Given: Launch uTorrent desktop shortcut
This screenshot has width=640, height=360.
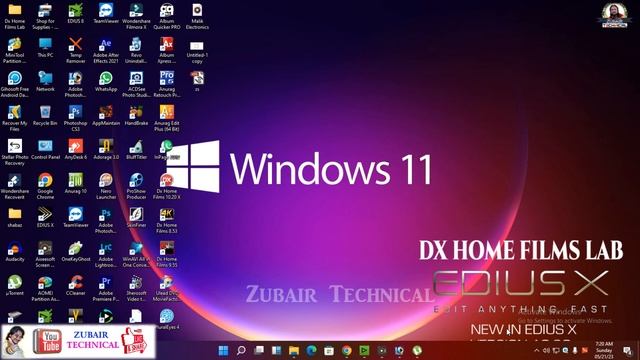Looking at the screenshot, I should [x=15, y=285].
